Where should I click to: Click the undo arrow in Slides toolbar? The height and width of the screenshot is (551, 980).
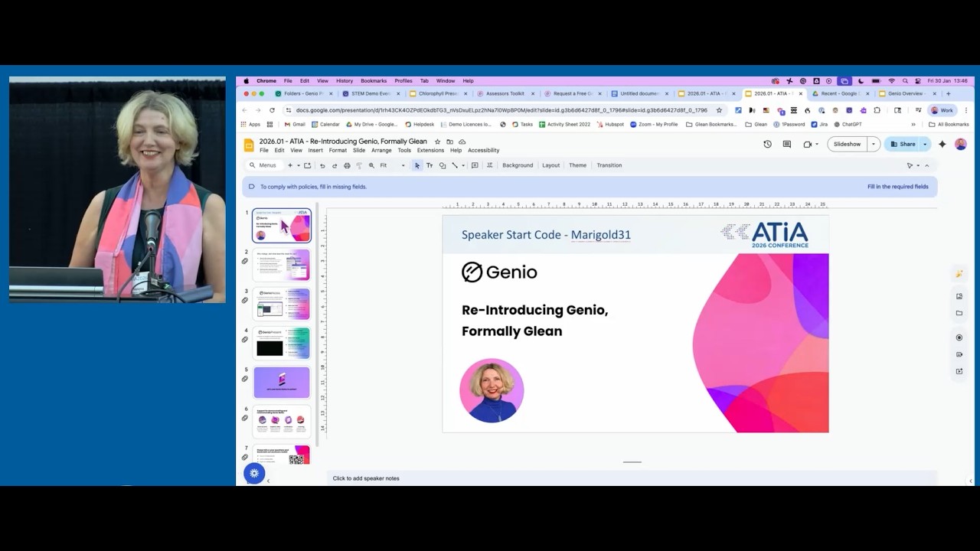coord(322,165)
